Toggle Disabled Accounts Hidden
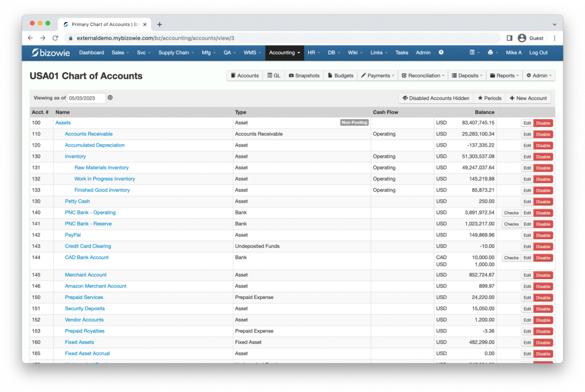The image size is (585, 392). pos(436,98)
